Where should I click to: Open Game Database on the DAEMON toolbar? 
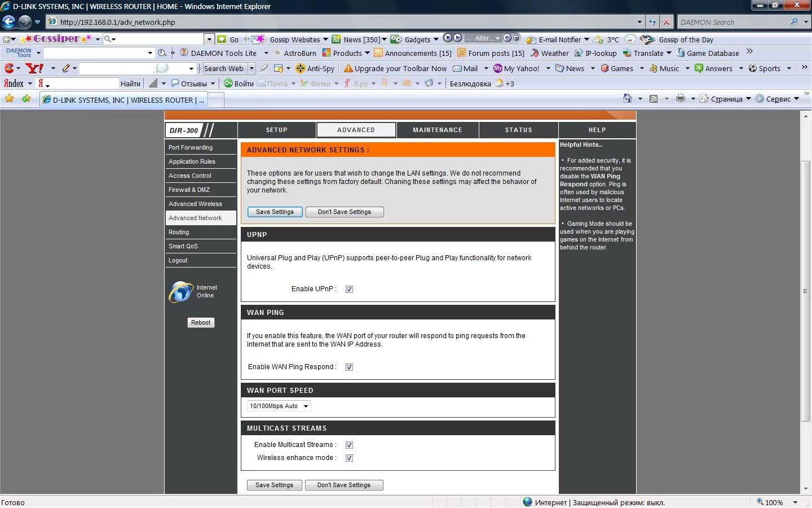(x=708, y=53)
